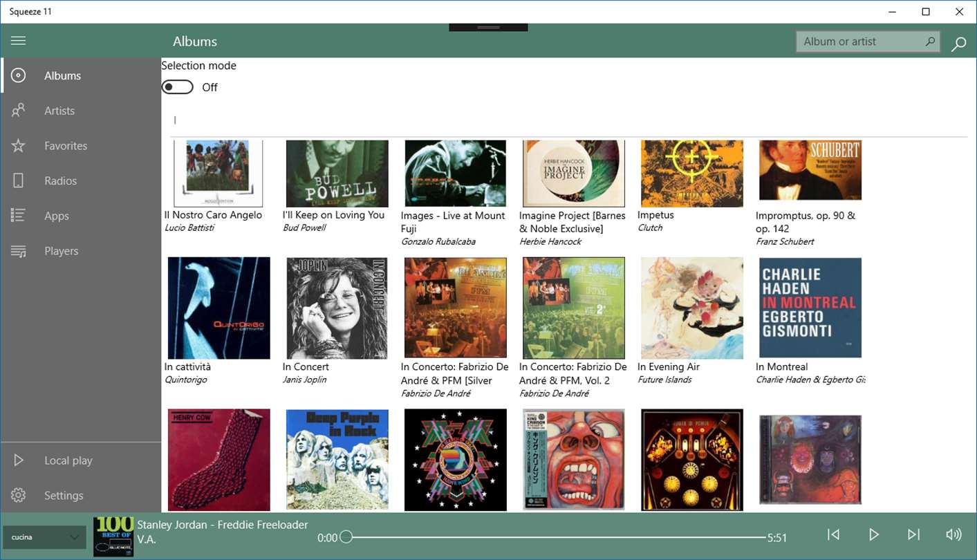Image resolution: width=977 pixels, height=560 pixels.
Task: Skip to the previous track
Action: click(x=834, y=534)
